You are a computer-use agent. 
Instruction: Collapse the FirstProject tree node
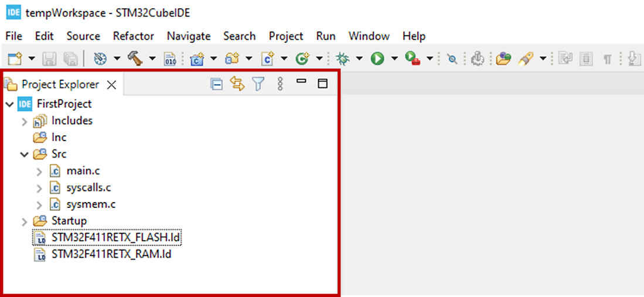tap(9, 104)
